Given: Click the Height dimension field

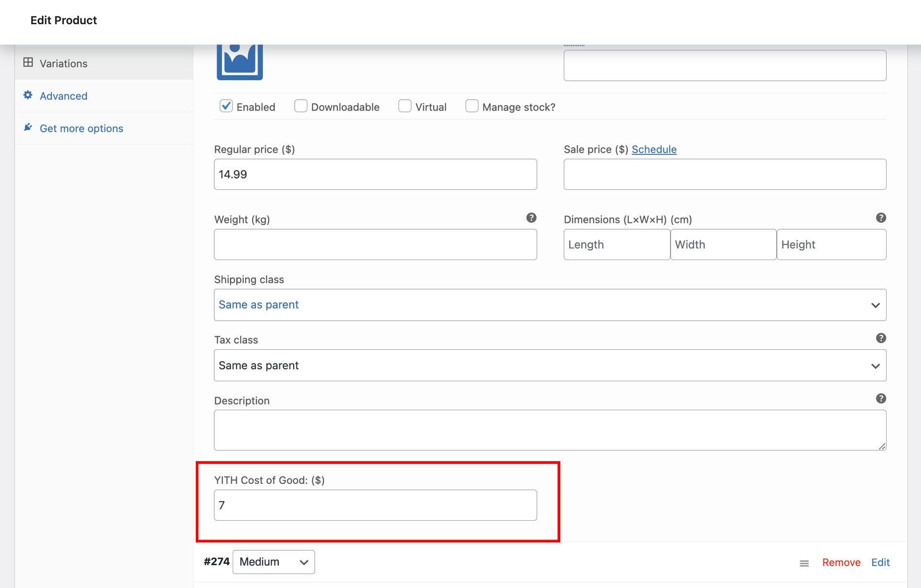Looking at the screenshot, I should click(x=832, y=245).
